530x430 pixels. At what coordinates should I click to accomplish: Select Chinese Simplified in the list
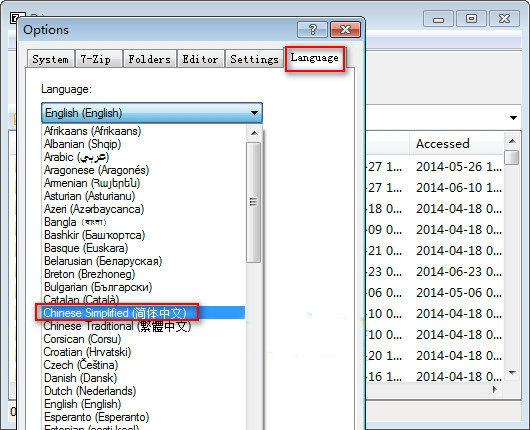click(144, 313)
